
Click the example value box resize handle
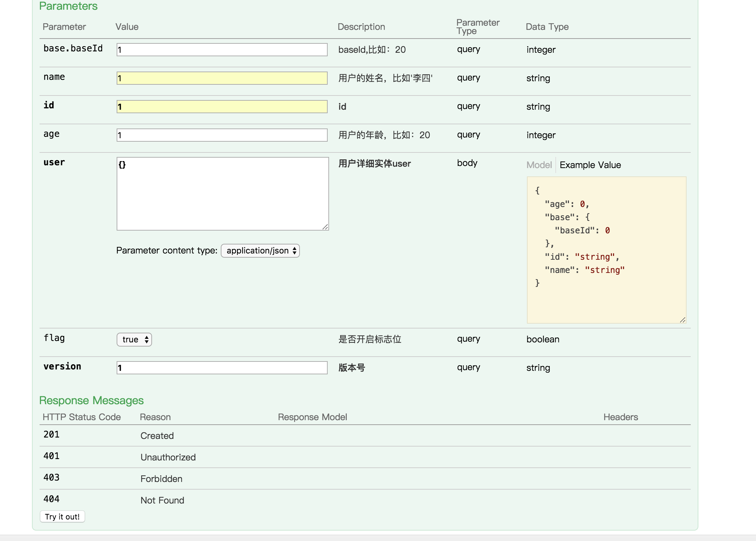pos(682,320)
